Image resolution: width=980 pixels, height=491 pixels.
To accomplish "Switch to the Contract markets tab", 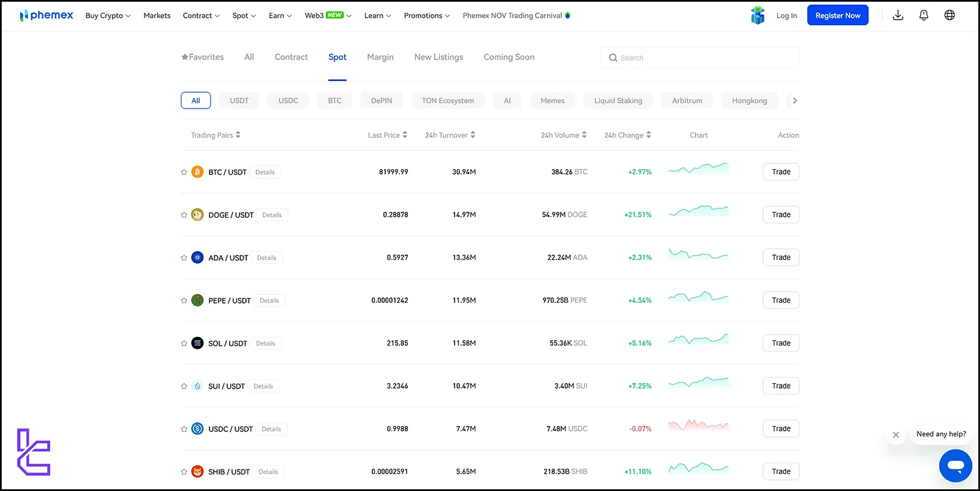I will pyautogui.click(x=291, y=57).
